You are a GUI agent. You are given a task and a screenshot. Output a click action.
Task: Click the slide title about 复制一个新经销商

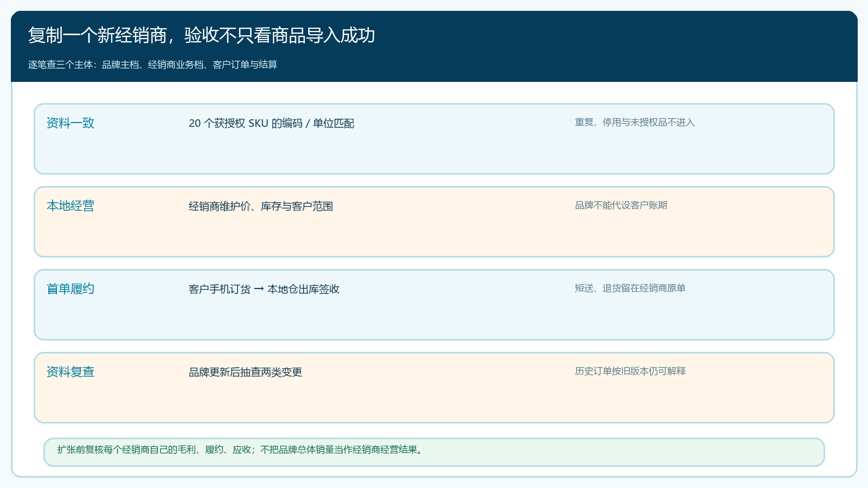pos(201,35)
